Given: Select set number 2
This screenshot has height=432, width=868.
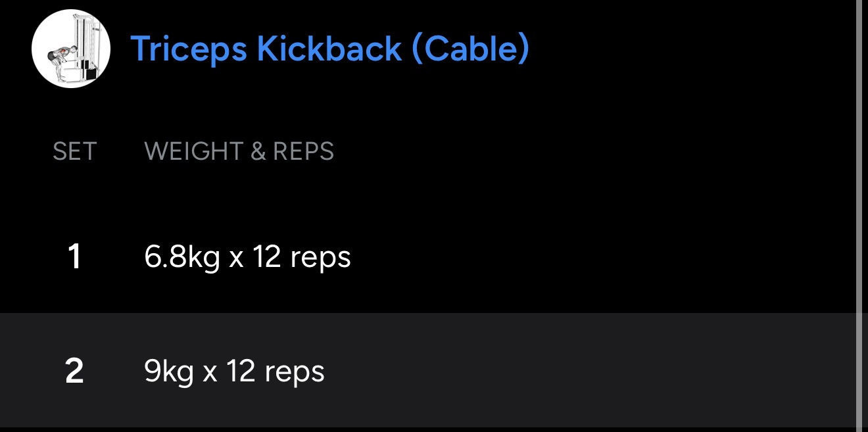Looking at the screenshot, I should point(74,372).
